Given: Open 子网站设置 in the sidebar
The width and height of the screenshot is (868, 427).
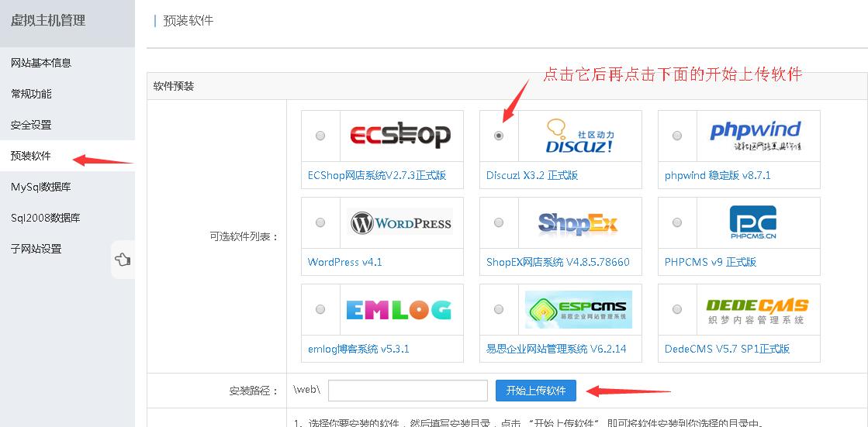Looking at the screenshot, I should point(67,249).
